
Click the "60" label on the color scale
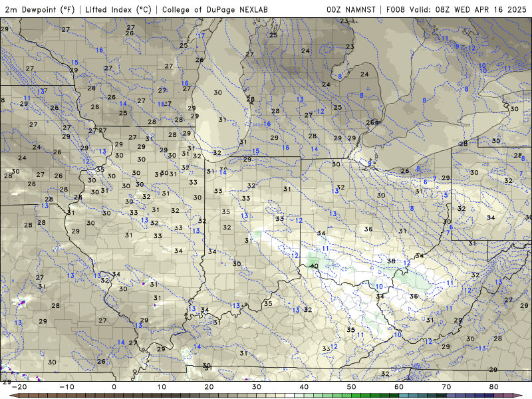coord(399,387)
